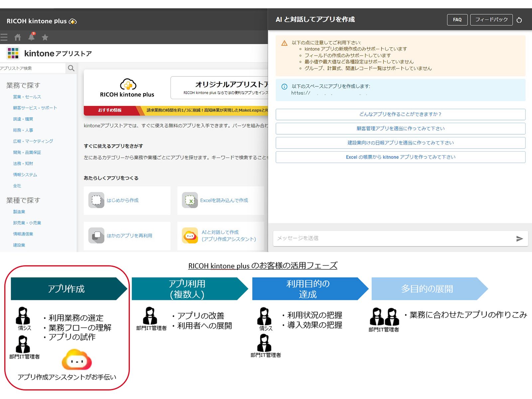Send message with paper plane icon
Image resolution: width=532 pixels, height=399 pixels.
point(519,238)
